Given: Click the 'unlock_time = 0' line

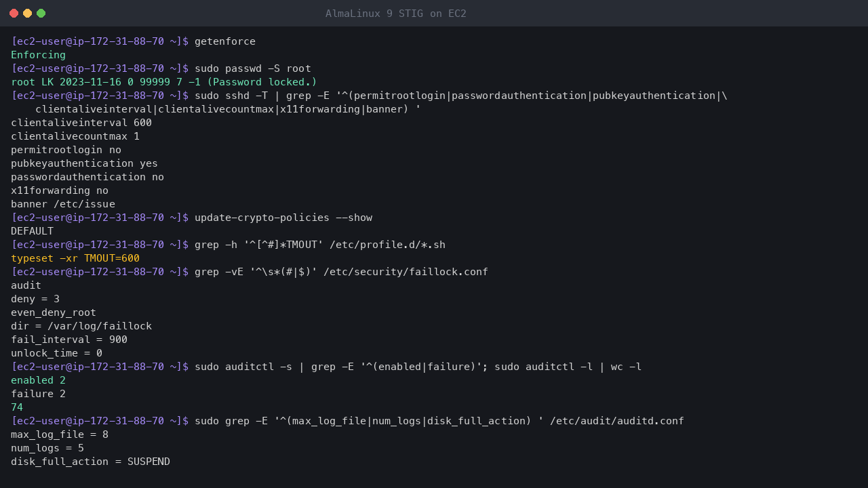Looking at the screenshot, I should pyautogui.click(x=57, y=353).
